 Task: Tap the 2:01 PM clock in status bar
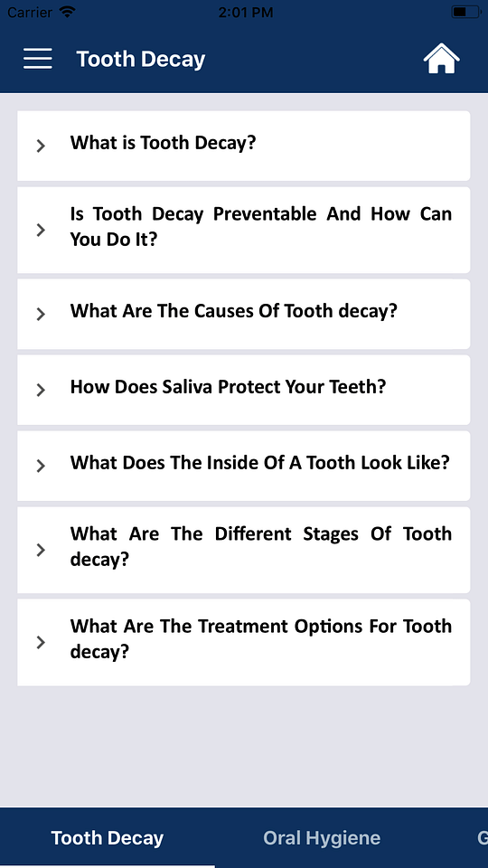point(245,12)
